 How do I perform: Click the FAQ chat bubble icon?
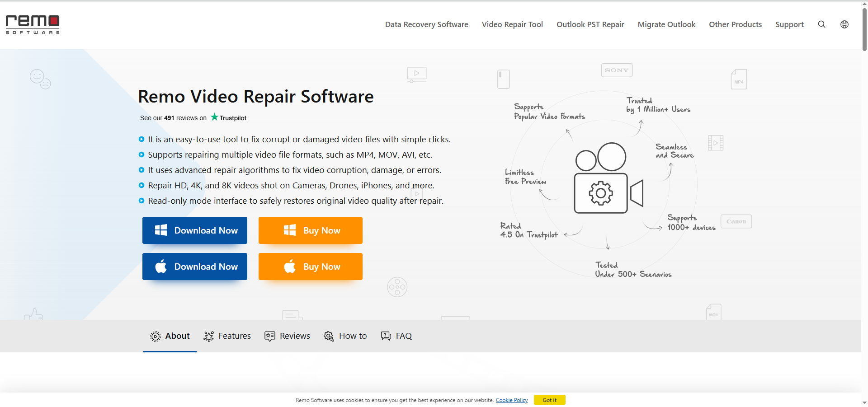(386, 336)
